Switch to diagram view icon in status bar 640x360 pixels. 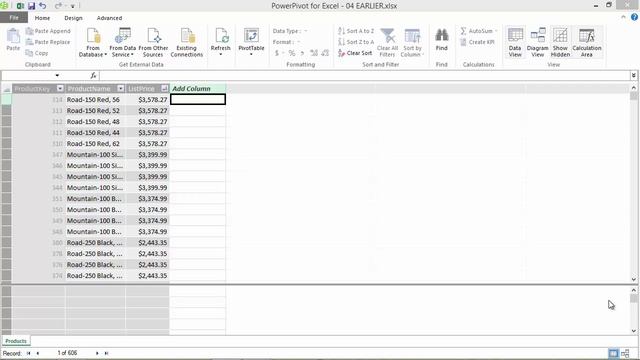click(625, 353)
